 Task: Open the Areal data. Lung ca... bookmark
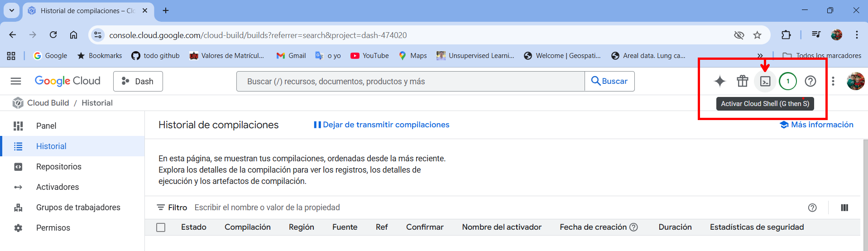(x=648, y=56)
